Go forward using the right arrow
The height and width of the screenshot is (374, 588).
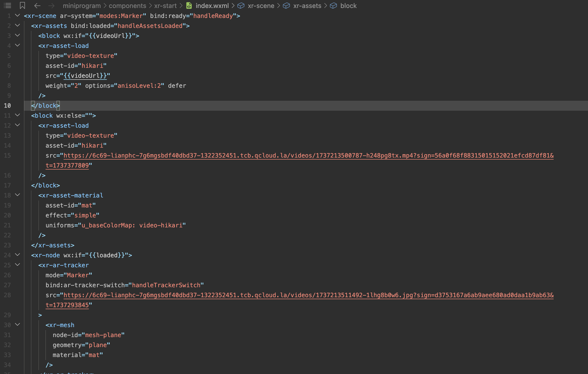pos(51,5)
